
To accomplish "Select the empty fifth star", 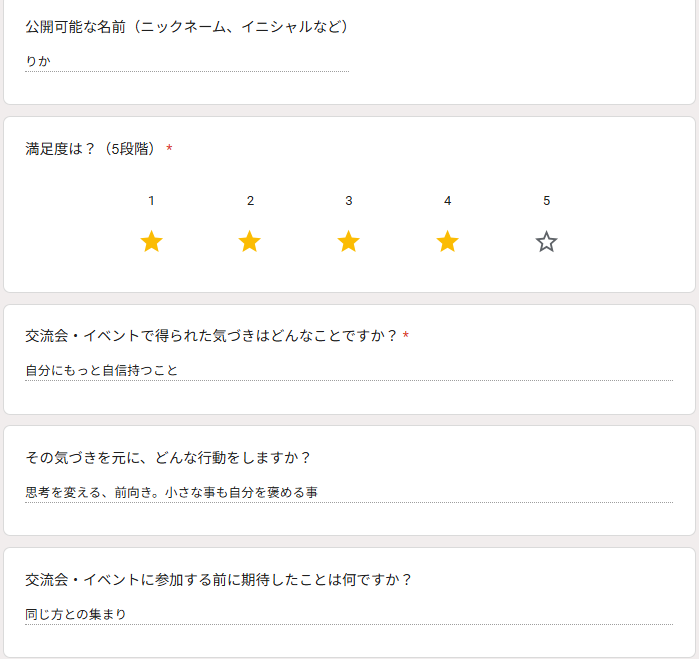I will point(546,242).
